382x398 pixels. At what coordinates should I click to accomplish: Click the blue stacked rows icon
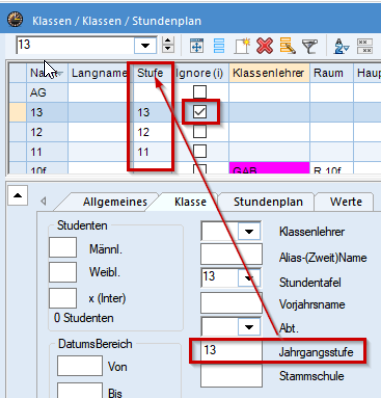pos(219,46)
